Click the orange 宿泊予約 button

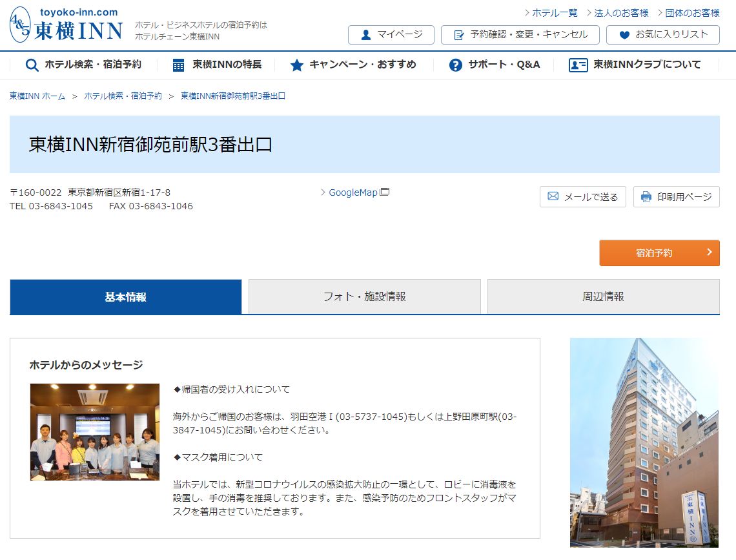click(659, 253)
